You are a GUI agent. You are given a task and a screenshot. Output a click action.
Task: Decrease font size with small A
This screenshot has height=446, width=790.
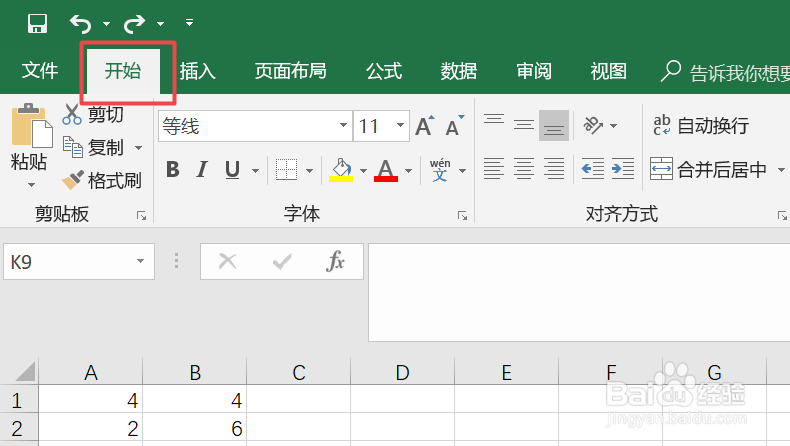click(454, 126)
